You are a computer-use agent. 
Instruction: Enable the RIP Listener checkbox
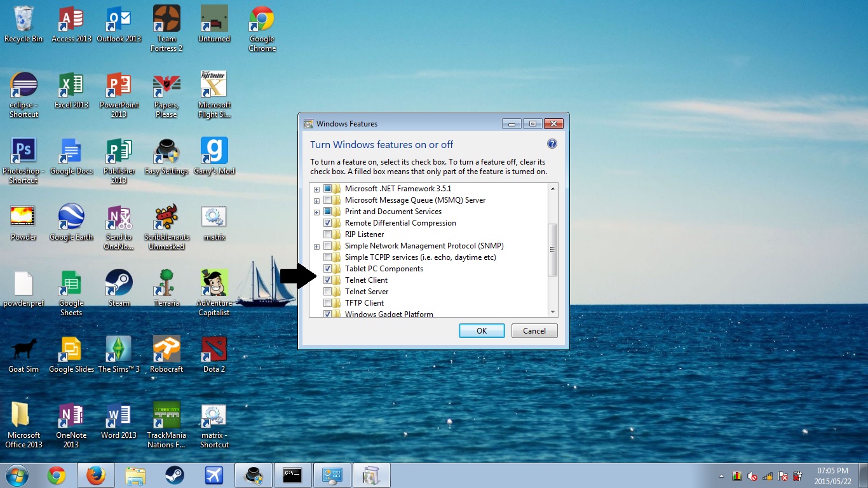(328, 234)
